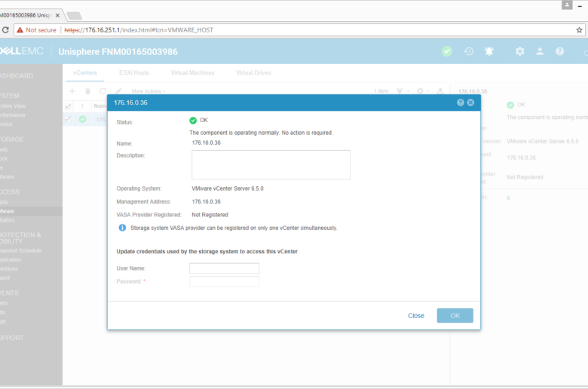Image resolution: width=588 pixels, height=389 pixels.
Task: Click the info icon beside VASA provider note
Action: pos(122,228)
